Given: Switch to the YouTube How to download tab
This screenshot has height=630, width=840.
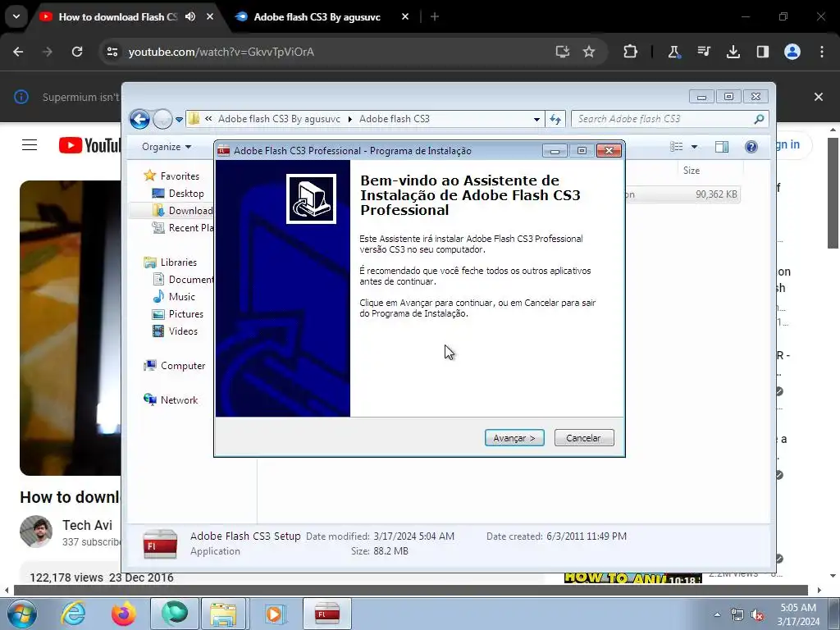Looking at the screenshot, I should pyautogui.click(x=118, y=16).
